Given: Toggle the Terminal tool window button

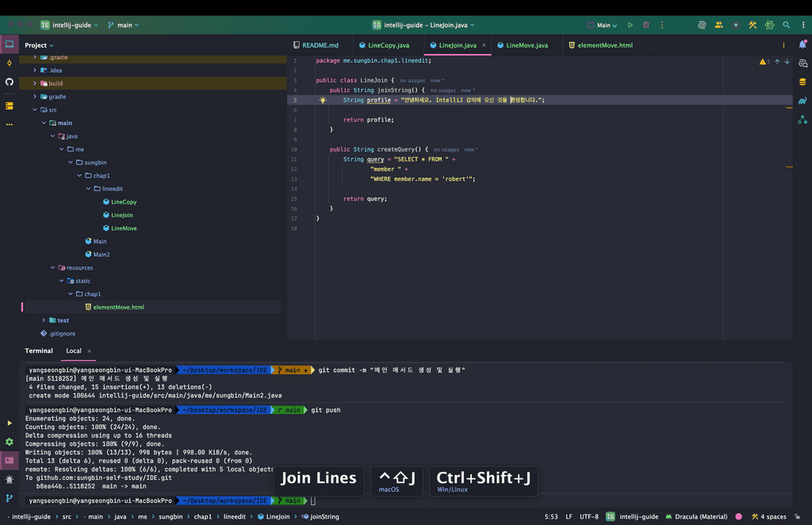Looking at the screenshot, I should pyautogui.click(x=10, y=460).
